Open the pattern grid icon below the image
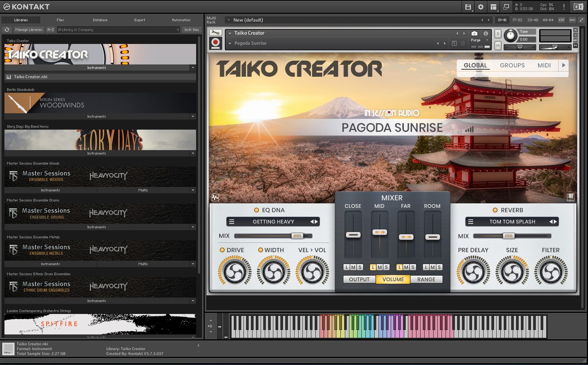 [215, 197]
